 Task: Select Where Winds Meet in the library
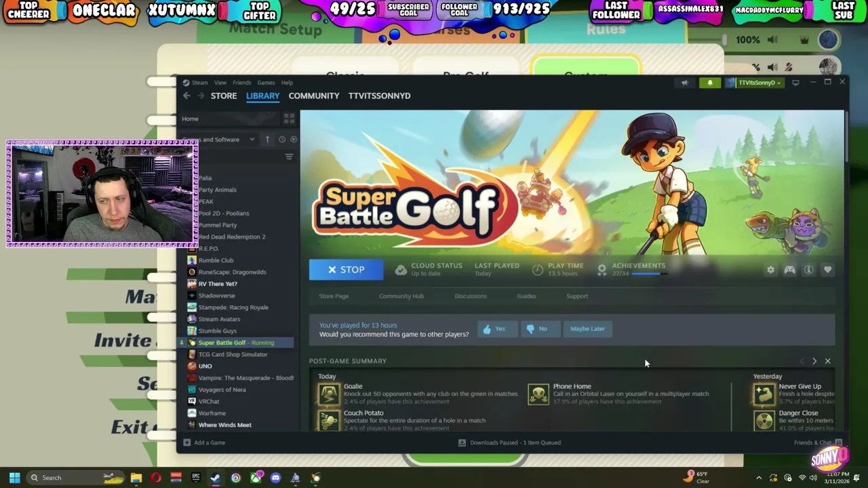click(x=224, y=425)
